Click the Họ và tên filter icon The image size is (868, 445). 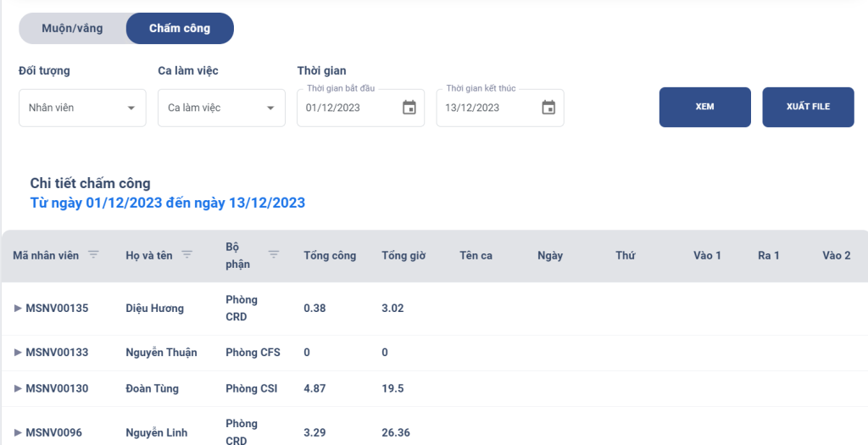click(186, 254)
